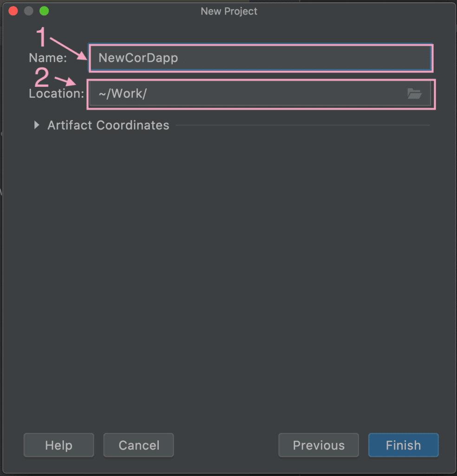Close the dialog via red button
The height and width of the screenshot is (476, 457).
tap(13, 11)
